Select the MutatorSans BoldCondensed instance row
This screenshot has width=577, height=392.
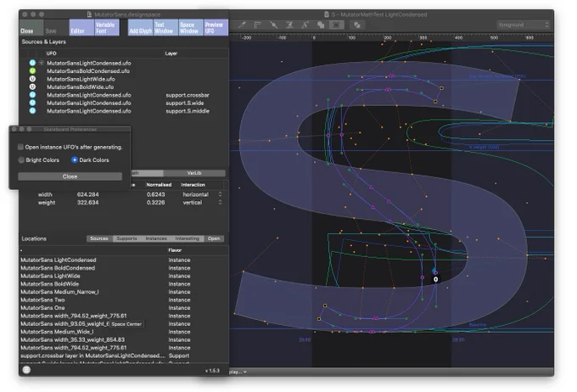(x=125, y=268)
